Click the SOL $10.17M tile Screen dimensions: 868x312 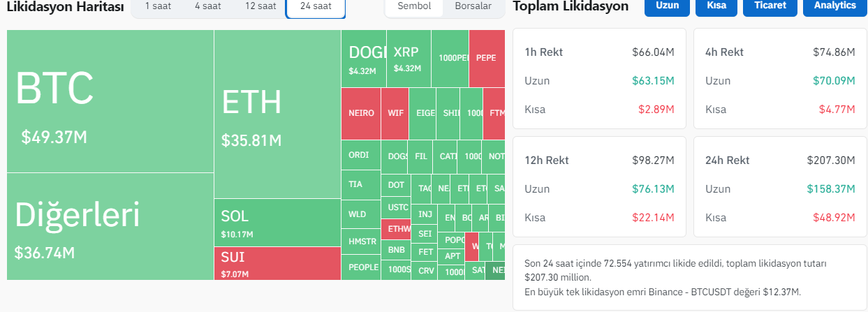pos(277,223)
